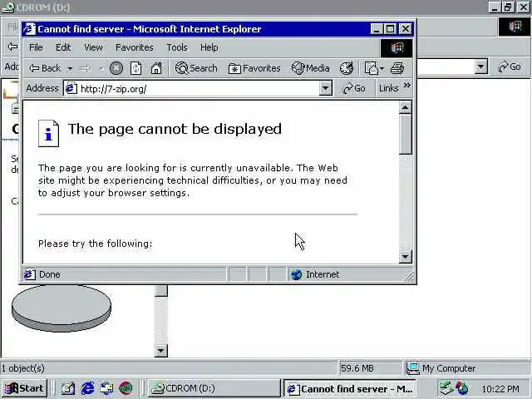532x399 pixels.
Task: Click the page icon in address bar
Action: tap(71, 89)
